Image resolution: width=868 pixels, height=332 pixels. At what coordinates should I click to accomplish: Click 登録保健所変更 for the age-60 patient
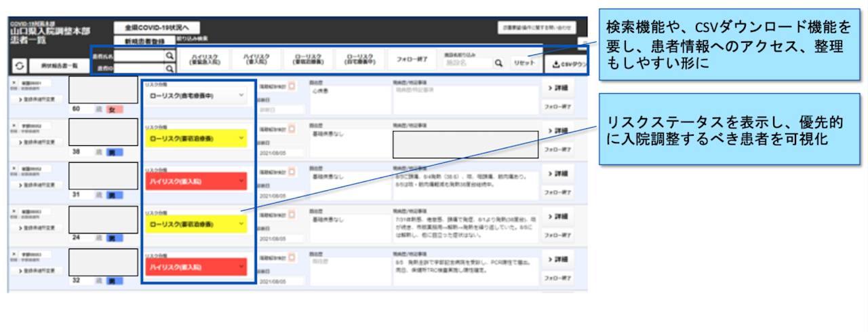point(37,99)
